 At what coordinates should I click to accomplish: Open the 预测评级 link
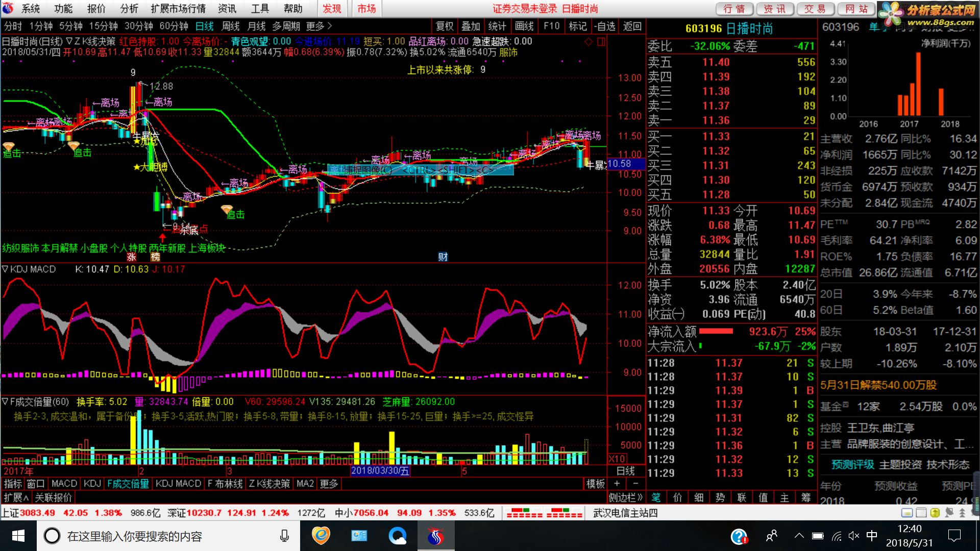point(853,465)
